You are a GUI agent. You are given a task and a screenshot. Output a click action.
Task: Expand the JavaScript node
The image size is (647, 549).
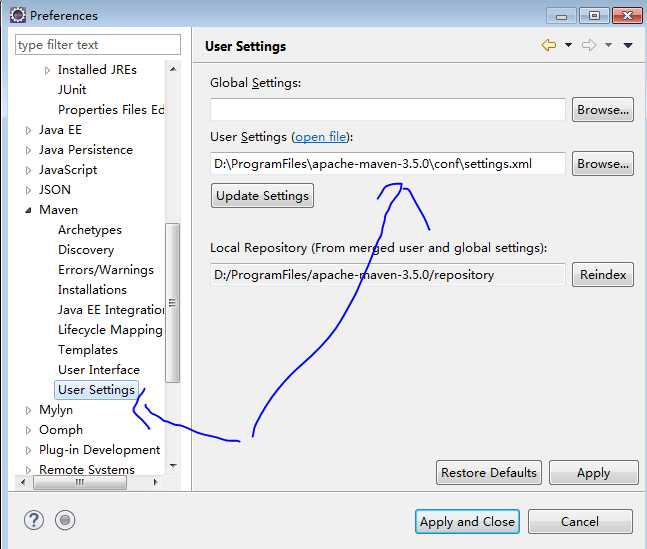click(x=28, y=170)
